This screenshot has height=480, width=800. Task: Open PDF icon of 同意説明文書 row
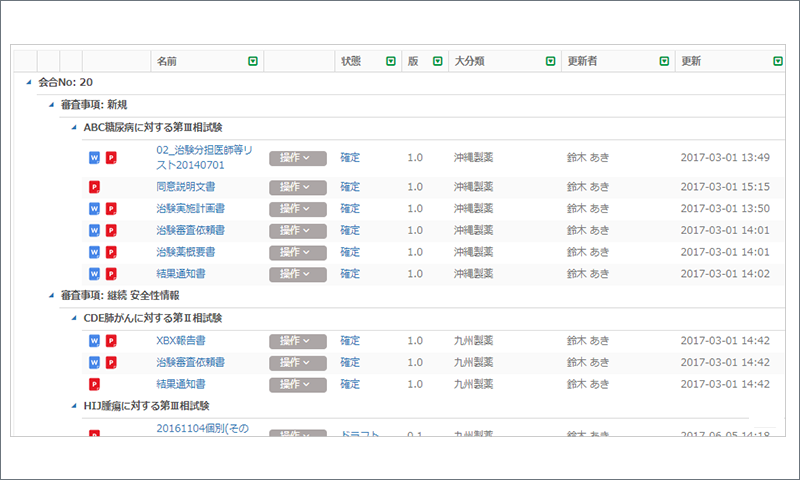click(94, 187)
